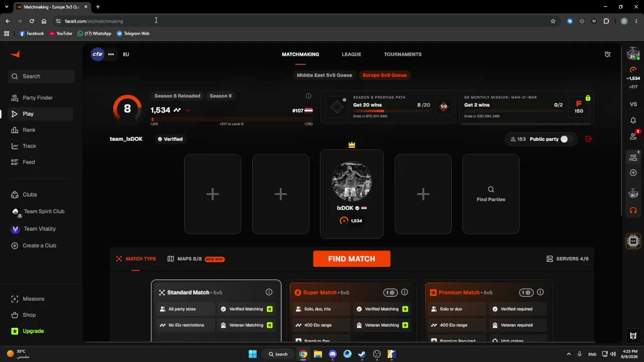Show info for Super Match
The width and height of the screenshot is (644, 362).
(x=405, y=292)
